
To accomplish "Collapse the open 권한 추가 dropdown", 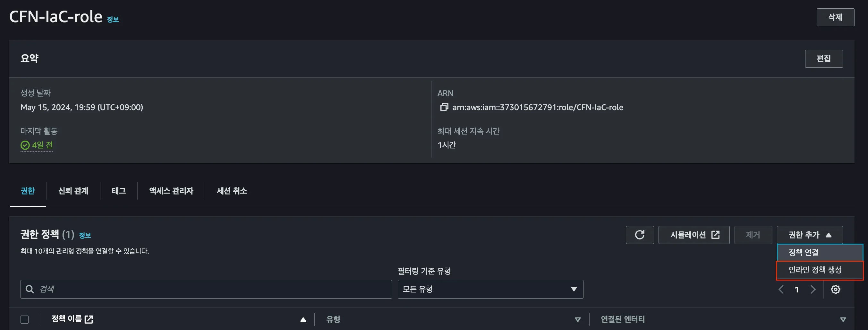I will [x=810, y=235].
